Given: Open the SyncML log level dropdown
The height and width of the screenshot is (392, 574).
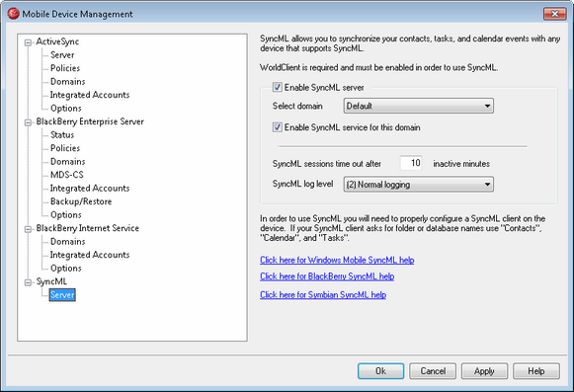Looking at the screenshot, I should coord(419,184).
